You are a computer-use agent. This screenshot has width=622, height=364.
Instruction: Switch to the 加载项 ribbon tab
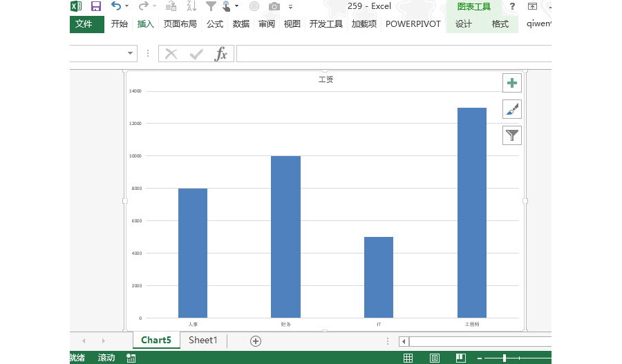click(364, 23)
